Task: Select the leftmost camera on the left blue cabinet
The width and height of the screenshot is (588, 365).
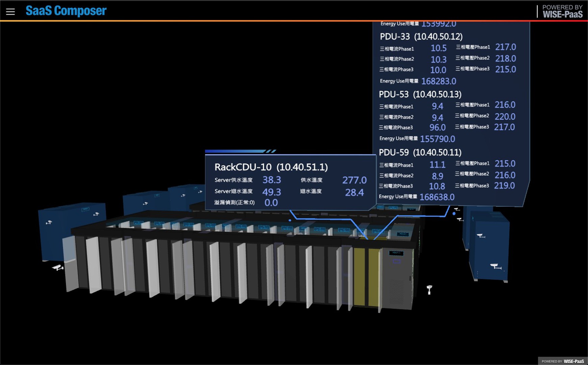Action: coord(49,222)
